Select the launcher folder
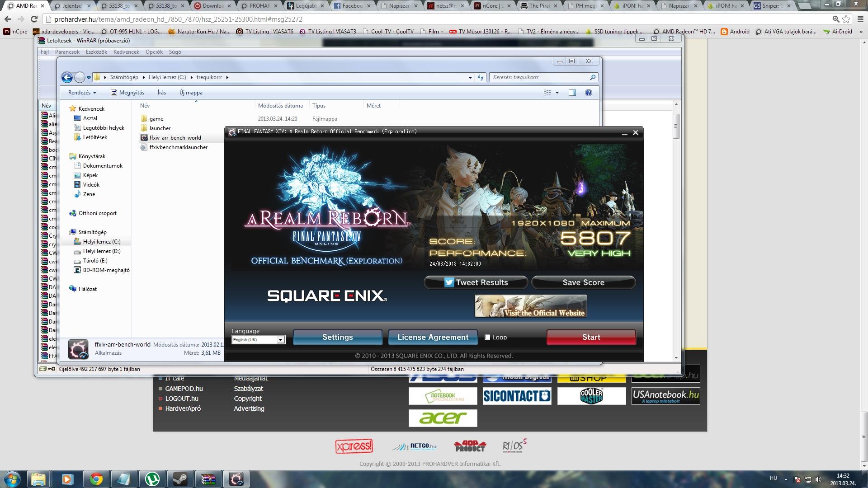 [x=160, y=128]
